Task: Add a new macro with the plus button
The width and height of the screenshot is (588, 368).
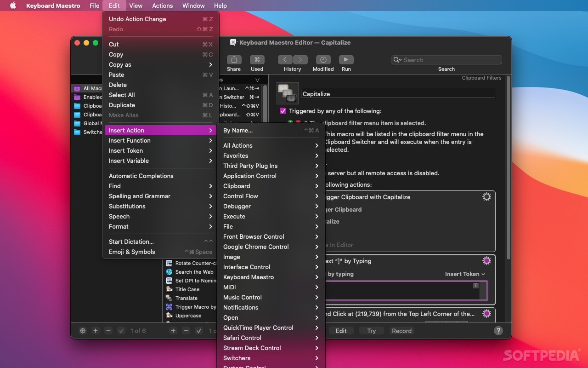Action: [x=173, y=331]
